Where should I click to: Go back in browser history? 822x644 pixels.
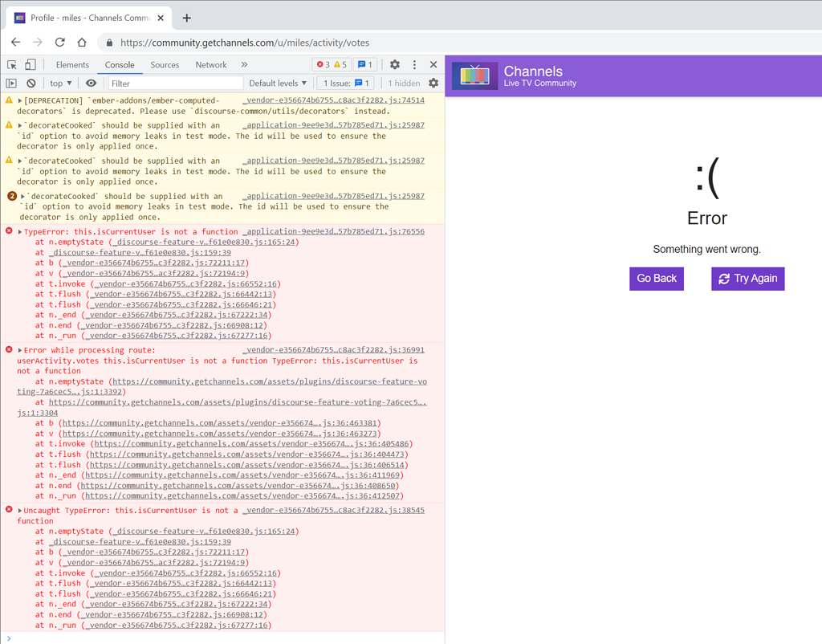16,43
